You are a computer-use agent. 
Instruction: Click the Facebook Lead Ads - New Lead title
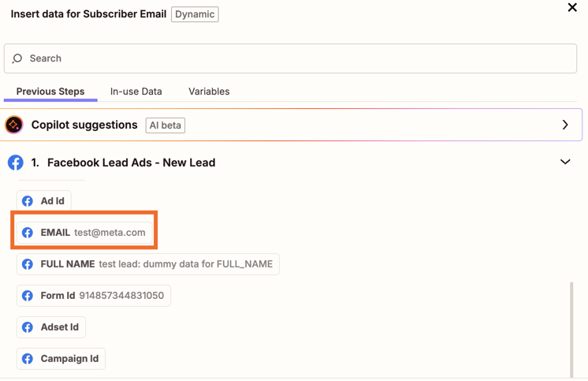tap(132, 162)
